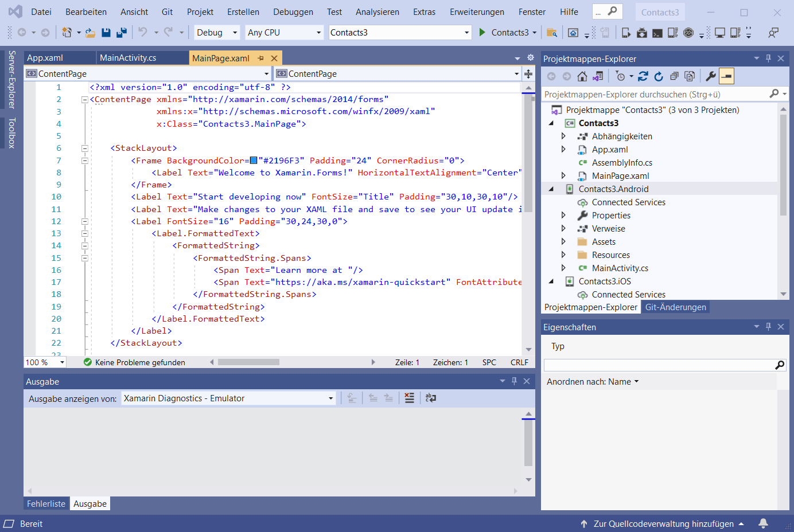Open the Erweiterungen menu
This screenshot has height=532, width=794.
click(x=476, y=12)
